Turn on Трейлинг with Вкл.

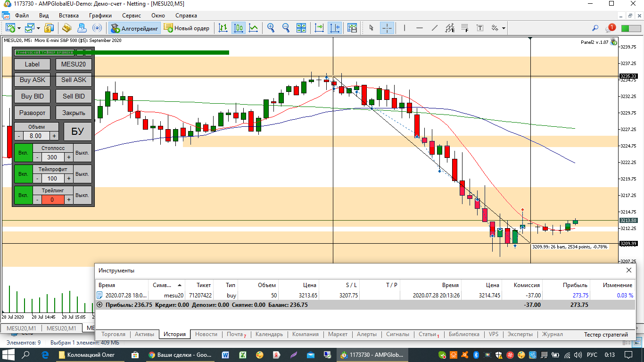point(23,195)
